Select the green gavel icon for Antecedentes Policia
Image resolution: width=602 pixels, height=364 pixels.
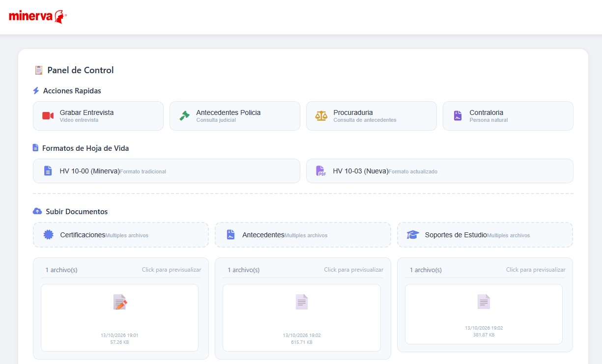coord(184,116)
